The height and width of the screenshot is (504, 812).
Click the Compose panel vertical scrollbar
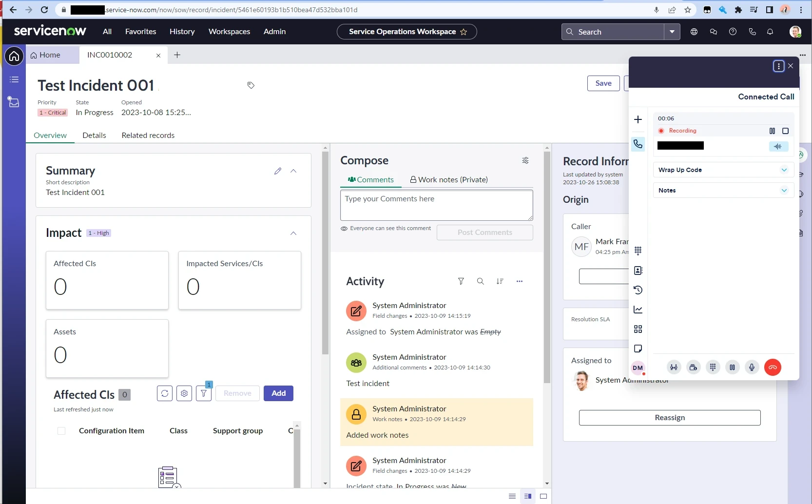click(547, 268)
